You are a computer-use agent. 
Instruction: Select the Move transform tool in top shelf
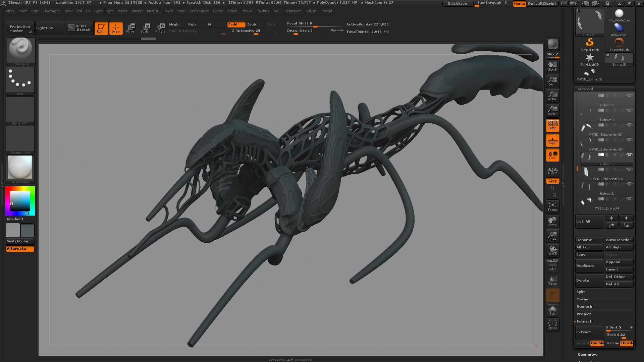[x=130, y=28]
